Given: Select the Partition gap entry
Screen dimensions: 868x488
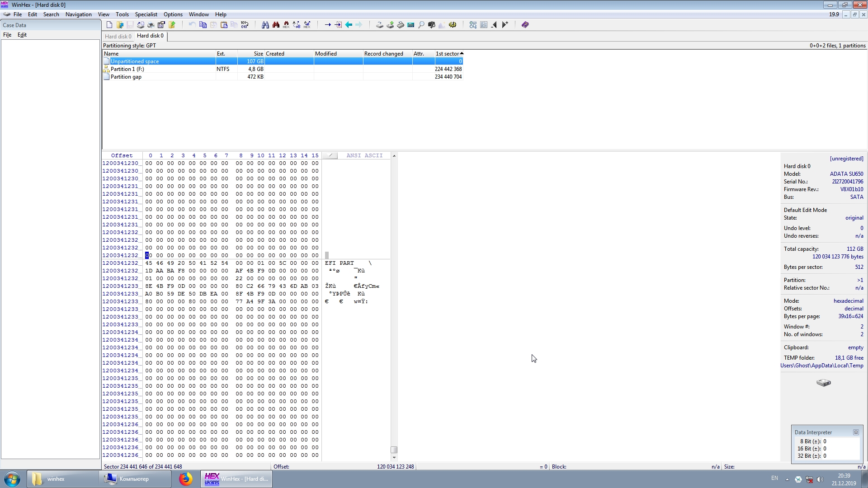Looking at the screenshot, I should 126,77.
